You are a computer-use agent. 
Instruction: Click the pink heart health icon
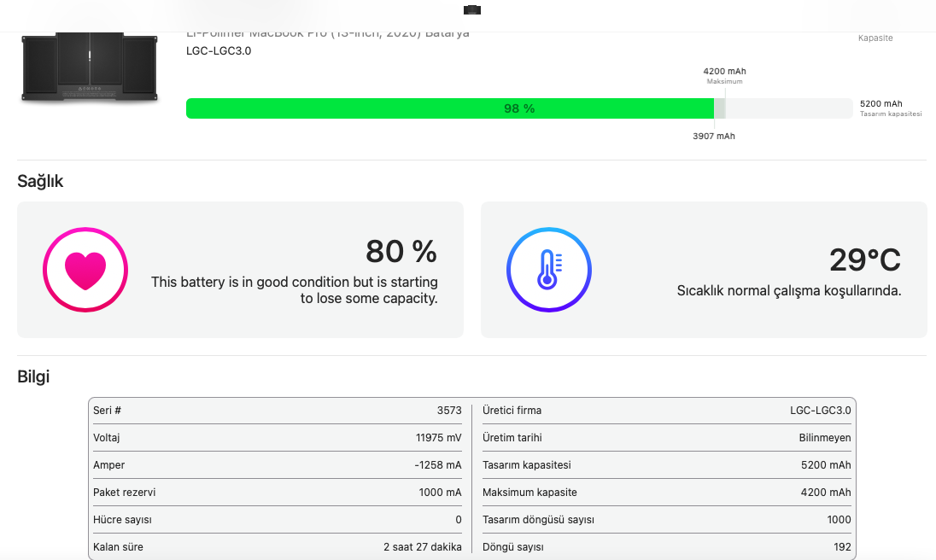click(x=85, y=270)
